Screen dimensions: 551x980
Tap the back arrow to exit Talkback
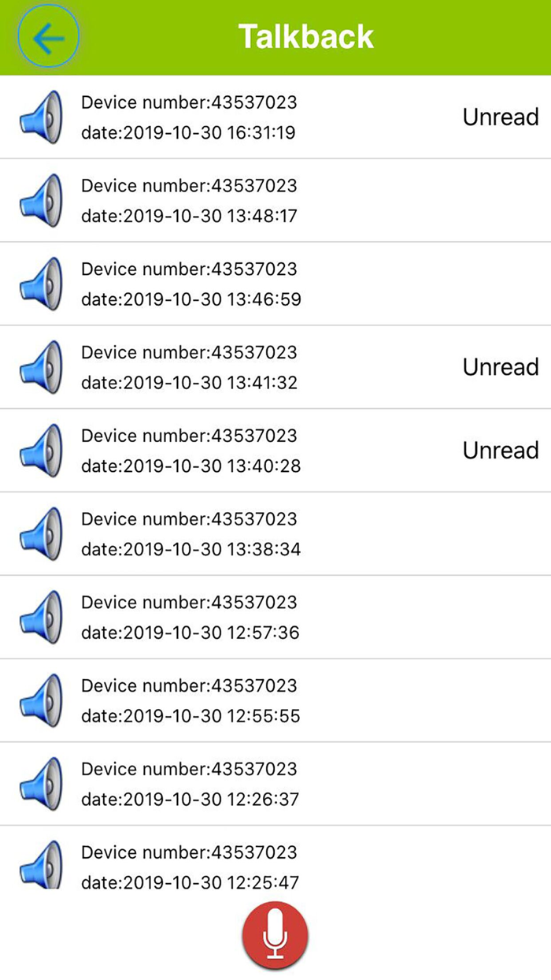(x=47, y=36)
